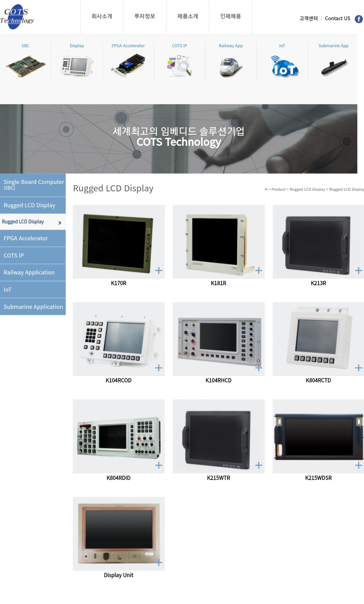Open the K804RDID product thumbnail

point(119,436)
